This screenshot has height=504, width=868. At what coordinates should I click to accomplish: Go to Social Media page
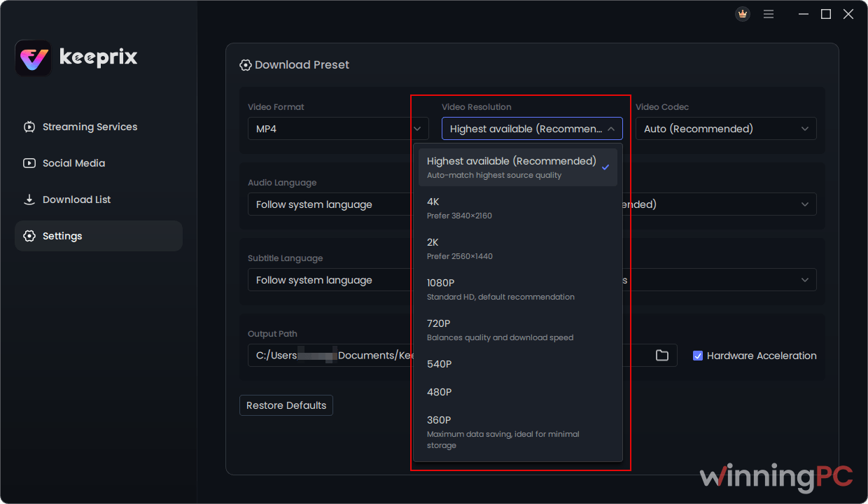click(99, 163)
